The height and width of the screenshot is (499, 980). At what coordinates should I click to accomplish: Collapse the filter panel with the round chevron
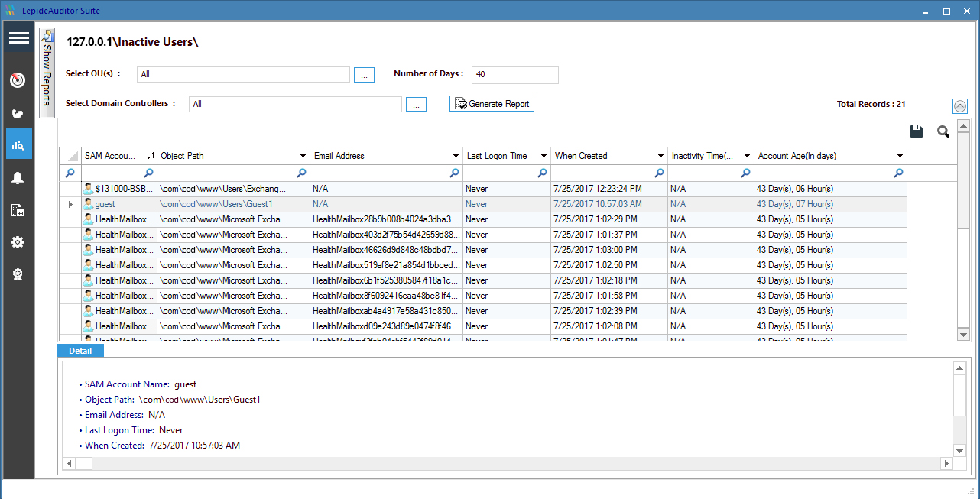961,106
